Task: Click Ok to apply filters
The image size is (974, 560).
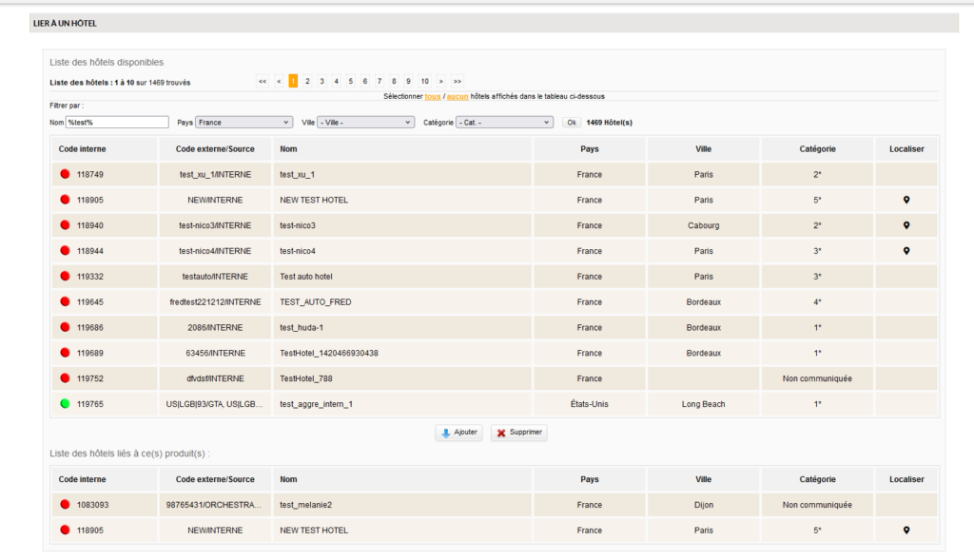Action: click(x=571, y=123)
